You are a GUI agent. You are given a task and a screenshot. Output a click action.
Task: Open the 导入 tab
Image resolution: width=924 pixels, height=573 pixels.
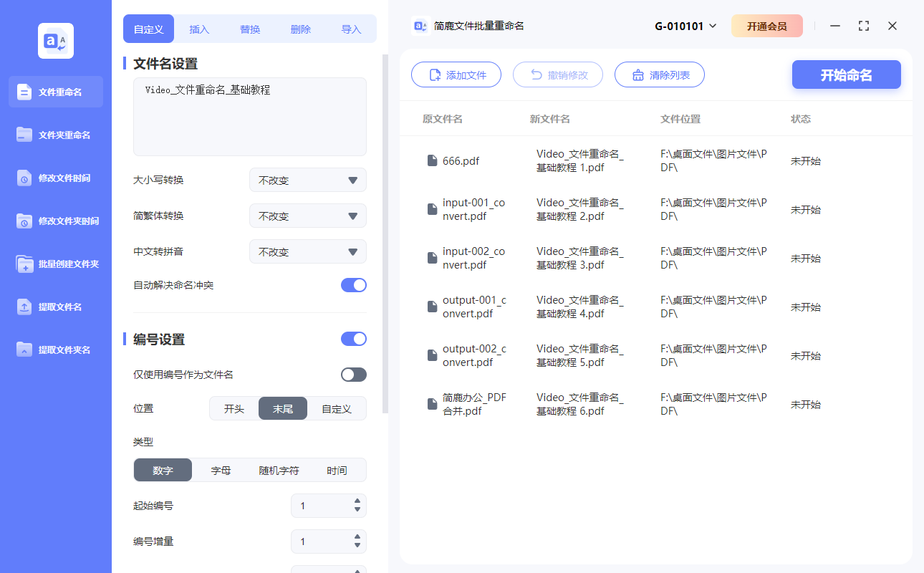point(352,29)
